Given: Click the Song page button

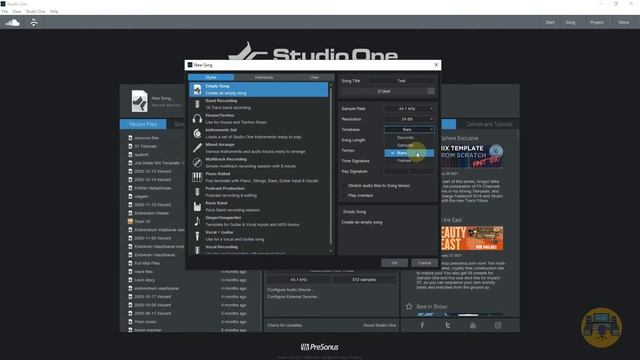Looking at the screenshot, I should click(570, 22).
